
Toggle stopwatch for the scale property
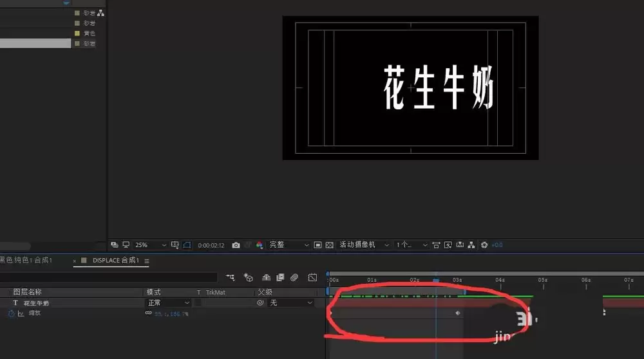[11, 313]
